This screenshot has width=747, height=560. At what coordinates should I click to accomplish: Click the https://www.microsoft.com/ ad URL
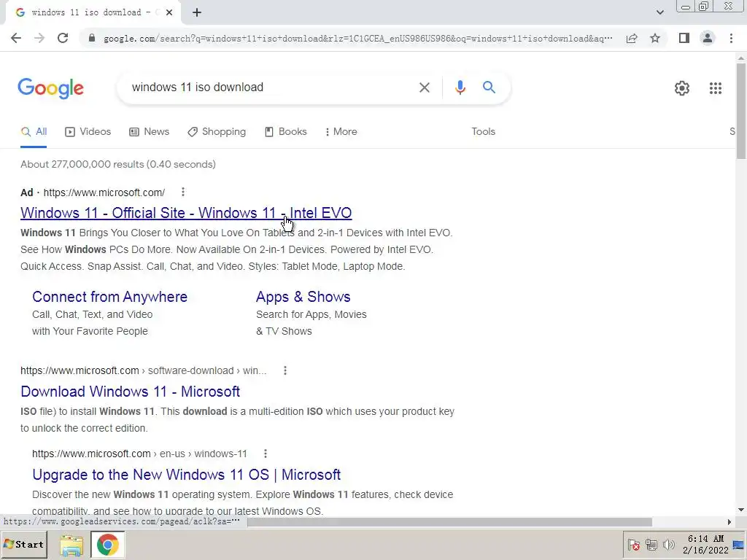pyautogui.click(x=104, y=192)
